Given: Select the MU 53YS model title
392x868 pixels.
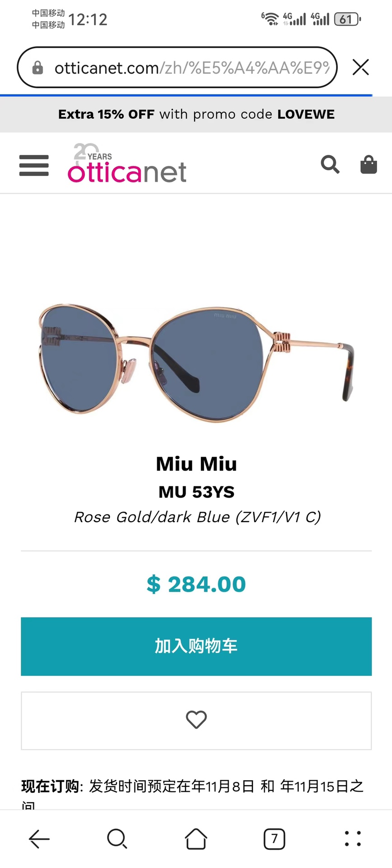Looking at the screenshot, I should pos(196,492).
